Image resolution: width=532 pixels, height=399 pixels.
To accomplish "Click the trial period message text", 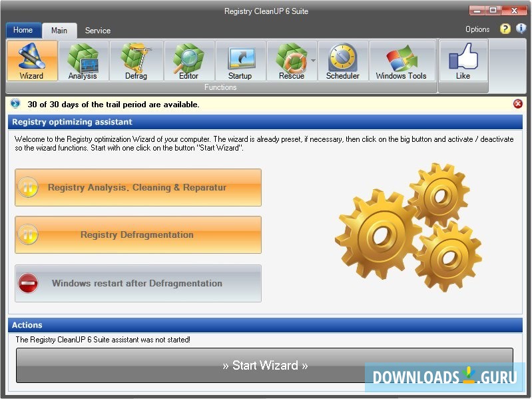I will (113, 105).
